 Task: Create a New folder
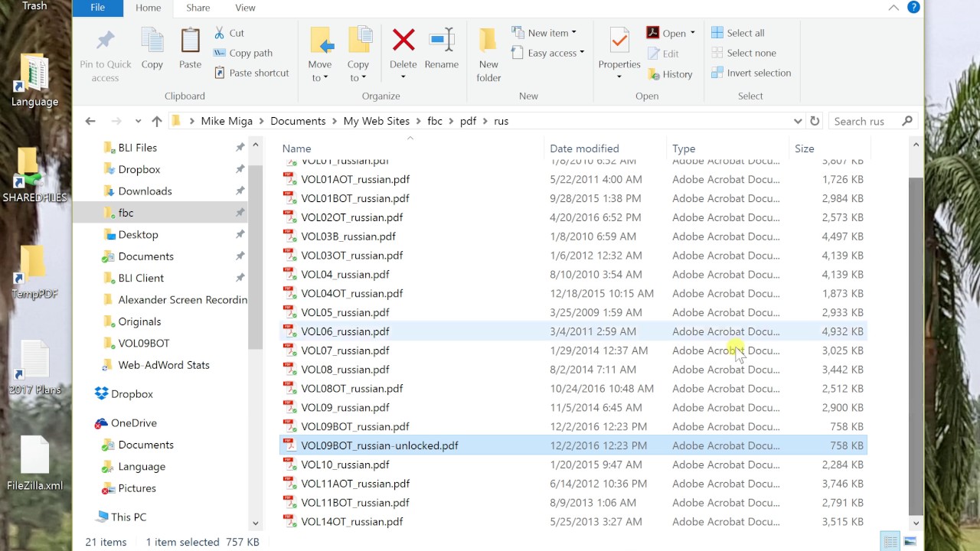click(x=488, y=55)
